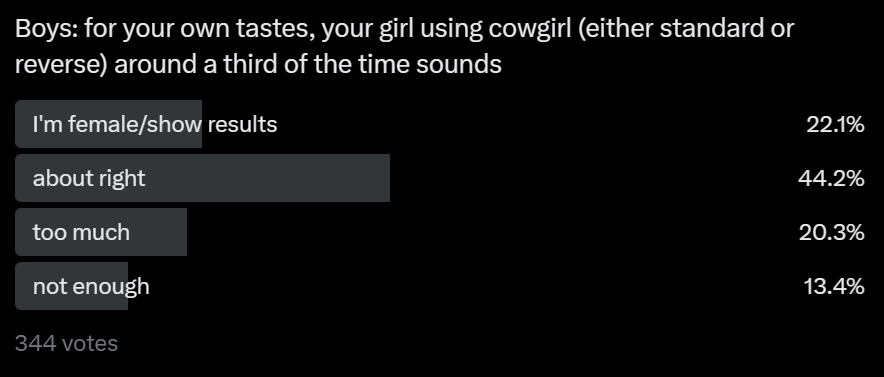Click the word "sounds" ending the question
The image size is (884, 377).
click(x=459, y=64)
